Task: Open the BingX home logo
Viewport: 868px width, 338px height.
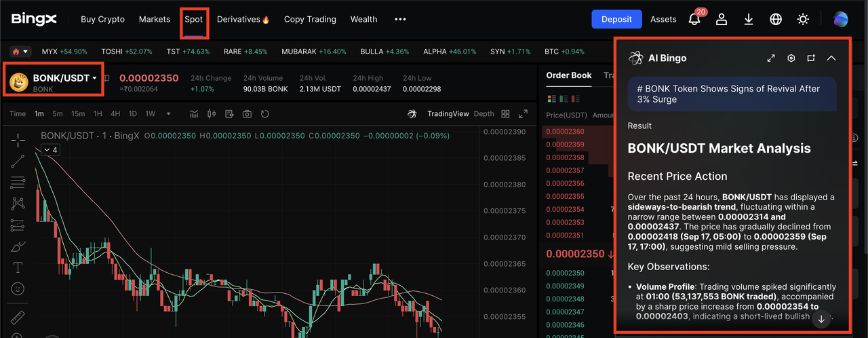Action: [34, 19]
